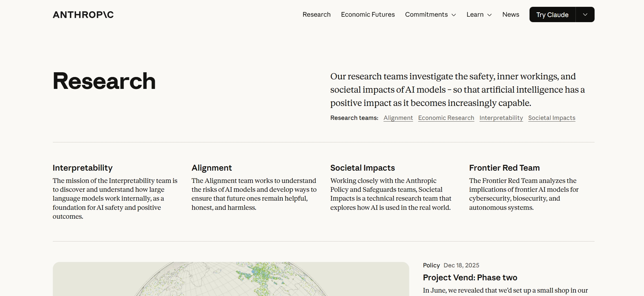Open the Research nav item
The image size is (644, 296).
pos(316,15)
